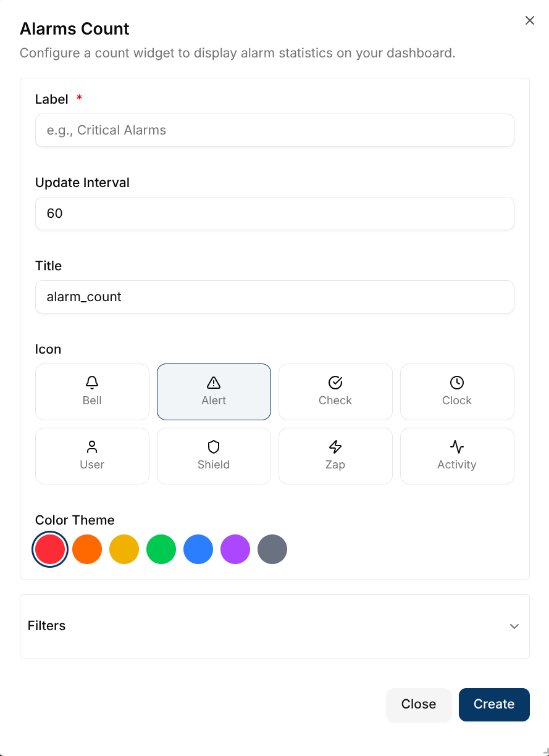Pick the orange color theme
Viewport: 549px width, 756px height.
point(87,549)
